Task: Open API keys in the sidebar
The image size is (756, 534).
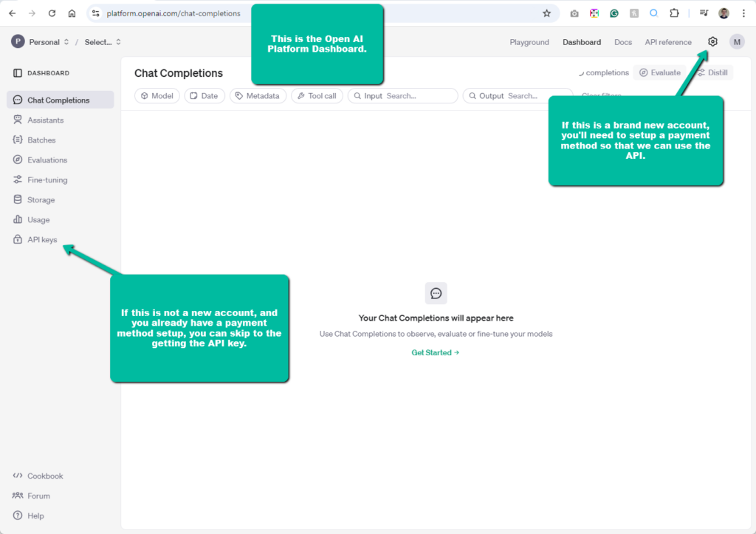Action: coord(42,239)
